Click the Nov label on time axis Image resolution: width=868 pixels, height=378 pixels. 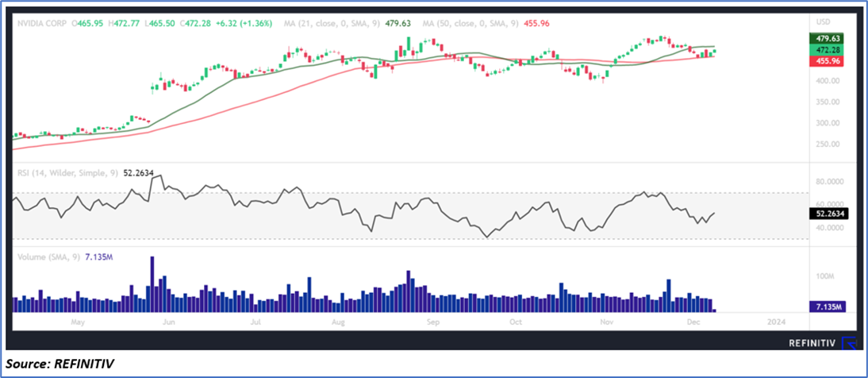click(607, 322)
